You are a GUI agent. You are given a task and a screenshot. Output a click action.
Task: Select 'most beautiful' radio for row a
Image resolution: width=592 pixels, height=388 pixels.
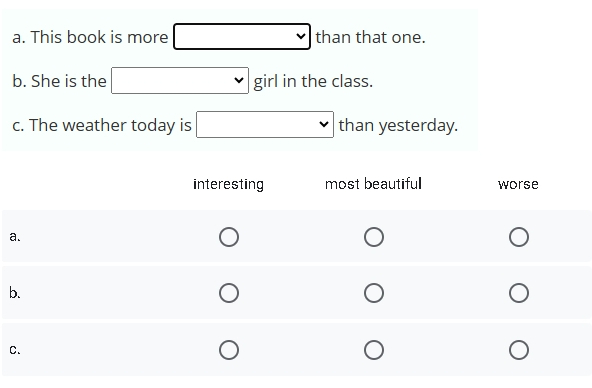click(x=374, y=237)
